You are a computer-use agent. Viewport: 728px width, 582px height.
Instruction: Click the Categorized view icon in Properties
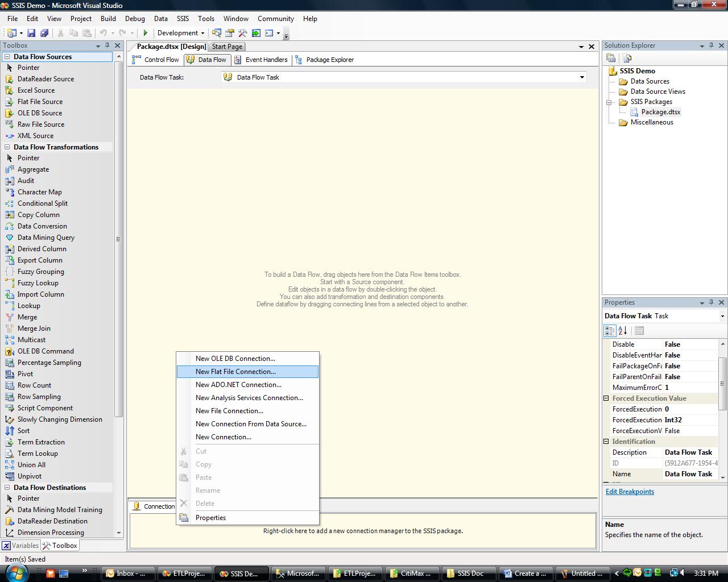[x=610, y=330]
